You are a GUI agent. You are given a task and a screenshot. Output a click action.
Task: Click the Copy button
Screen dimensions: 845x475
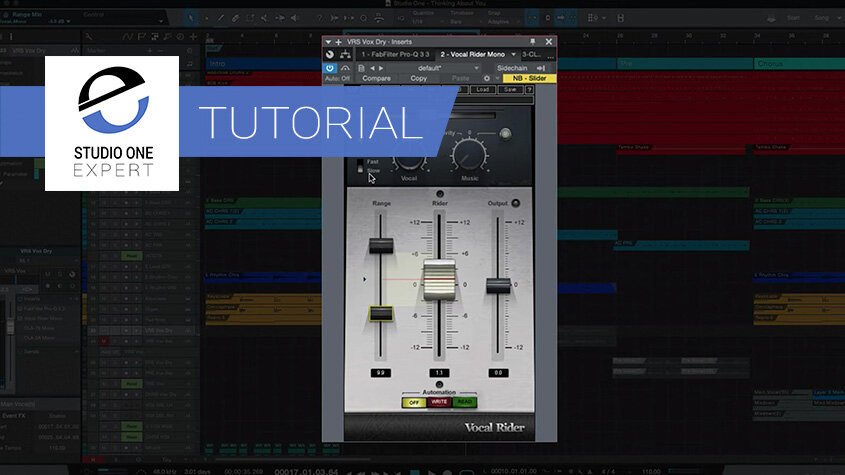point(418,79)
